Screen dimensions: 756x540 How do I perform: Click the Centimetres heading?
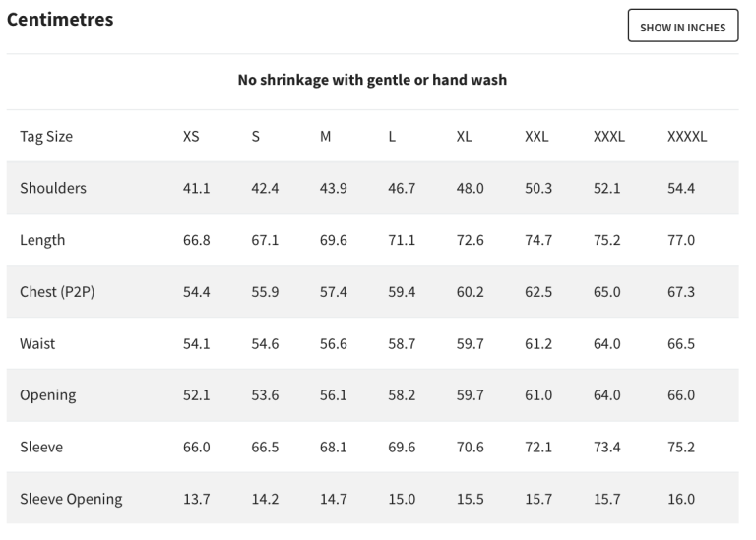coord(60,20)
